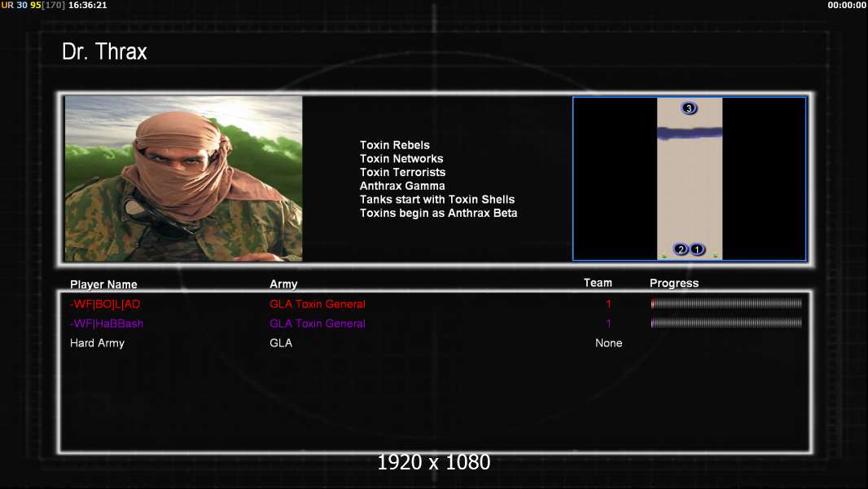Viewport: 868px width, 489px height.
Task: Click the Dr. Thrax title text
Action: click(x=104, y=52)
